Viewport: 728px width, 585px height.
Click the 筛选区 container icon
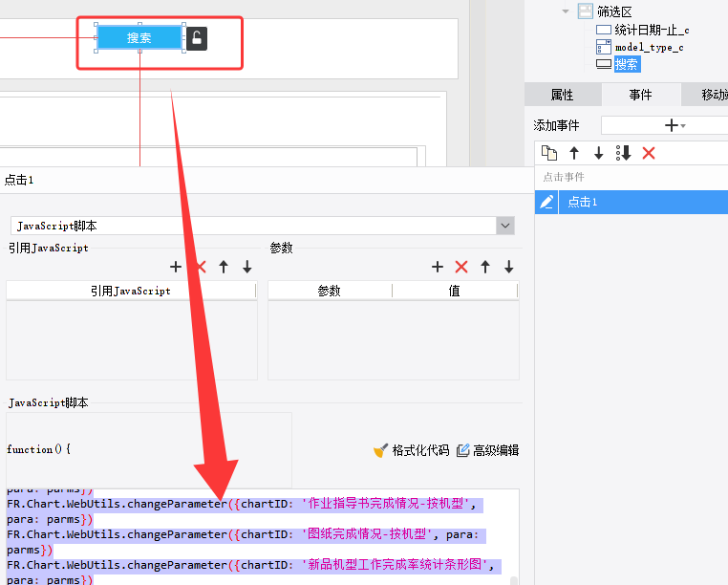[585, 11]
